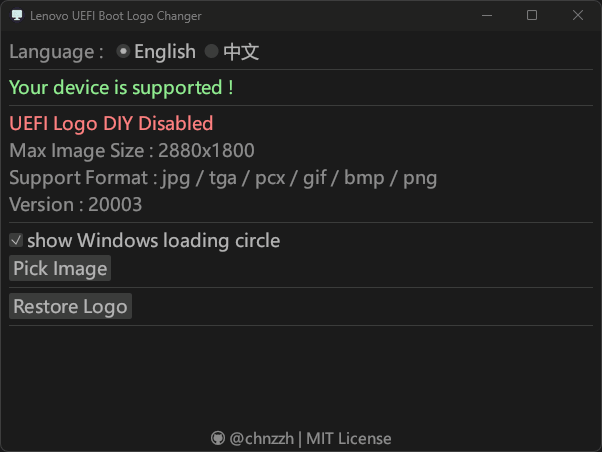
Task: Close the Lenovo UEFI Boot Logo Changer
Action: click(x=578, y=15)
